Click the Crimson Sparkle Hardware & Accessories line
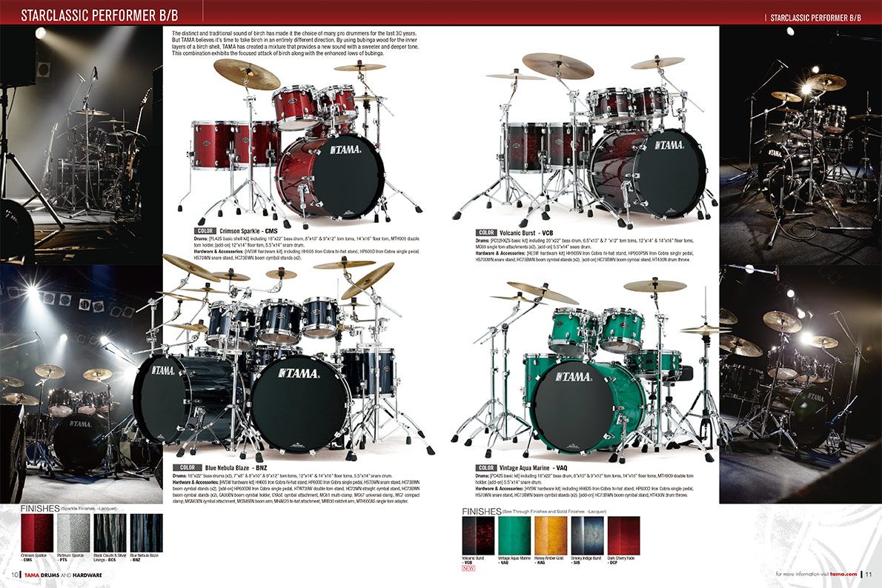882x588 pixels. [307, 255]
